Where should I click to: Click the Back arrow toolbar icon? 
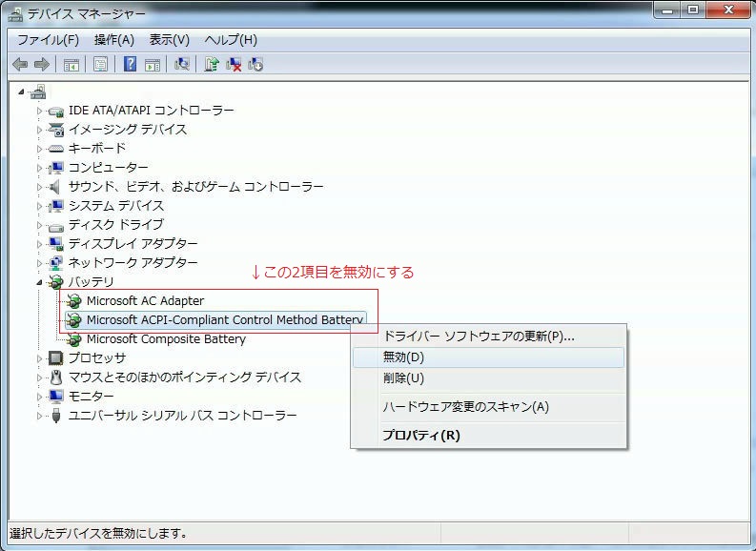click(20, 64)
